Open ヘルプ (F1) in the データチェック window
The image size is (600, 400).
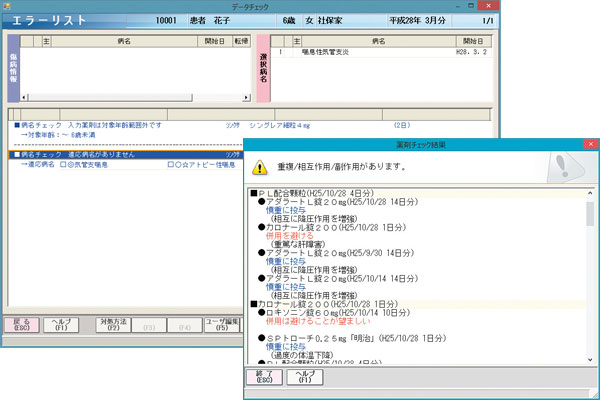coord(61,325)
